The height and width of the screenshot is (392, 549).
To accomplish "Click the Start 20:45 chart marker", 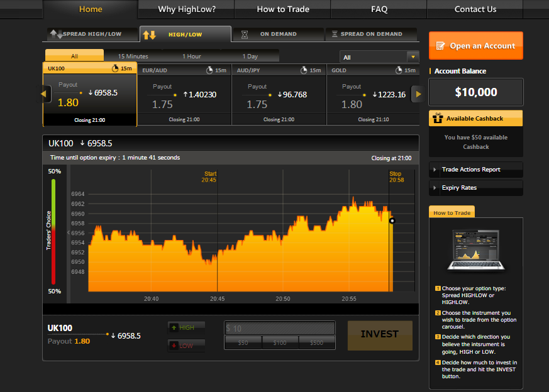I will (x=209, y=177).
